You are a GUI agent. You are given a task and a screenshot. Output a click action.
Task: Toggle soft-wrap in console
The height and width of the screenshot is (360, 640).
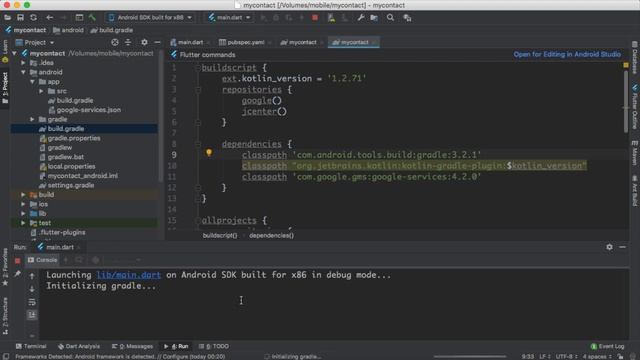(x=32, y=302)
